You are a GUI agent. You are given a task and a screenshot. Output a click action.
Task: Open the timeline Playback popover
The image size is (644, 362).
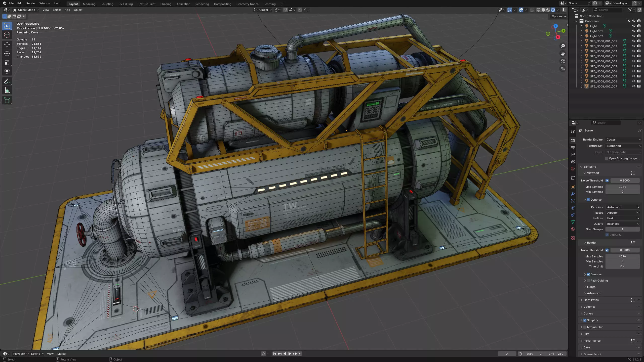[x=21, y=354]
